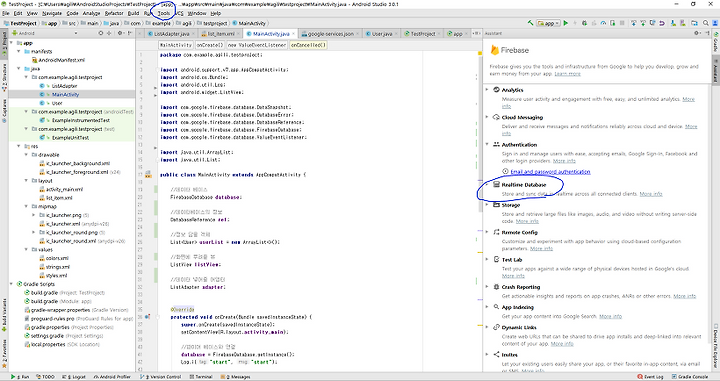The height and width of the screenshot is (381, 720).
Task: Open the Build menu
Action: [x=133, y=13]
